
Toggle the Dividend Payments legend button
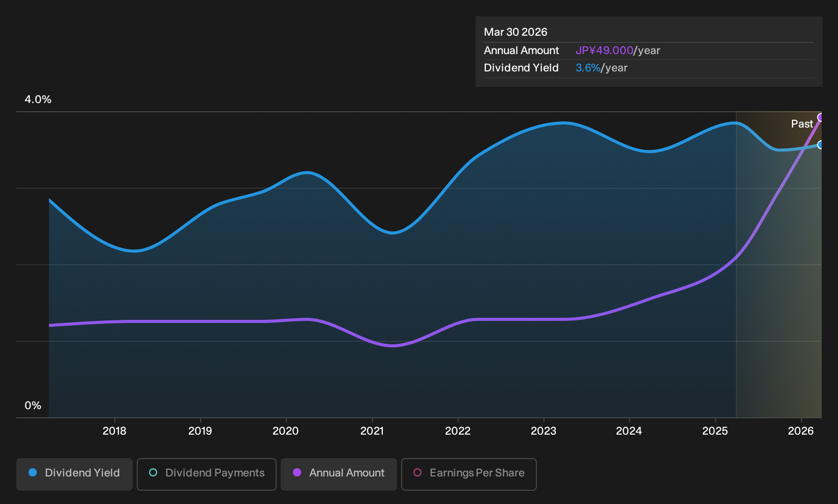tap(207, 474)
